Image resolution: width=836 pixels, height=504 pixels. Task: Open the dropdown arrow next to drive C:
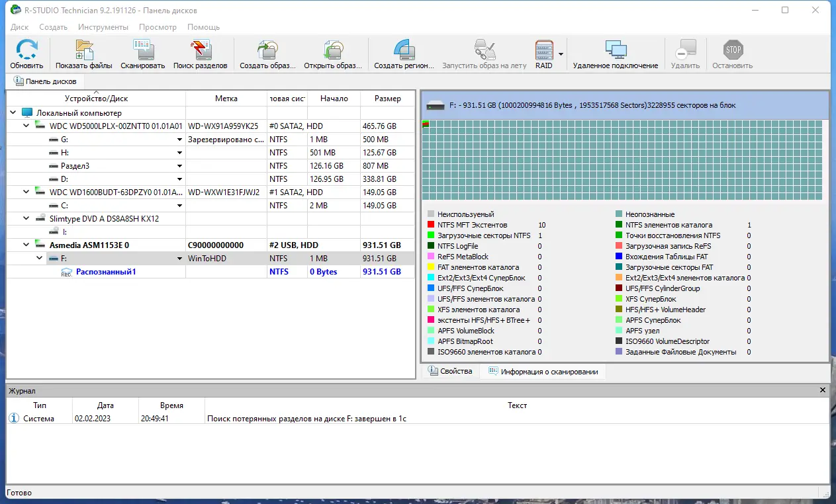[180, 205]
